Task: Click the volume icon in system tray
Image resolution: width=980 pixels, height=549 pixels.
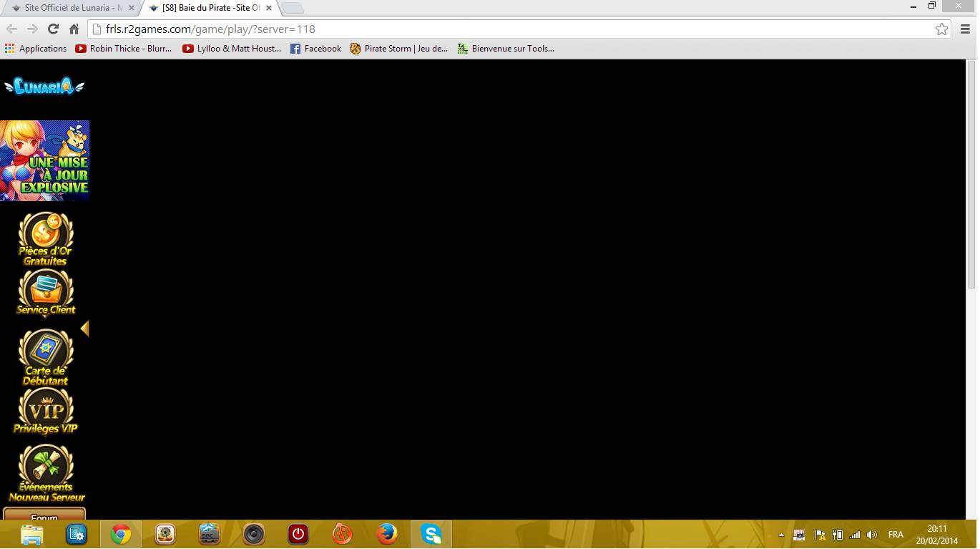Action: [871, 535]
